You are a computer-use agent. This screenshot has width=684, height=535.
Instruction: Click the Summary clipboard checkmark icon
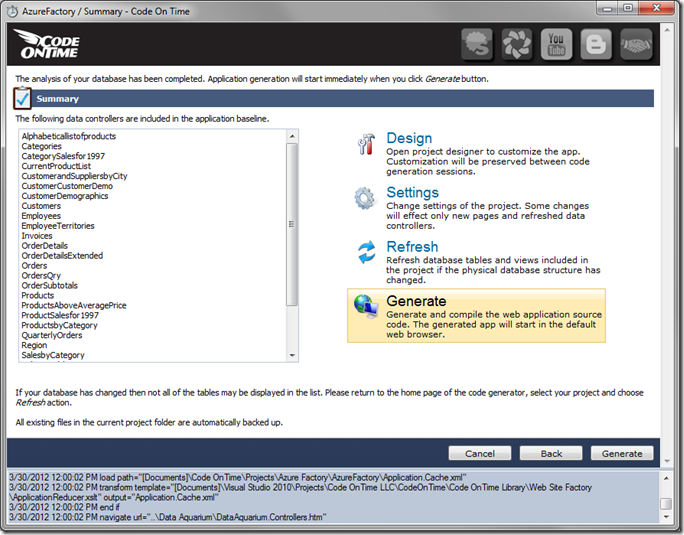pyautogui.click(x=22, y=98)
